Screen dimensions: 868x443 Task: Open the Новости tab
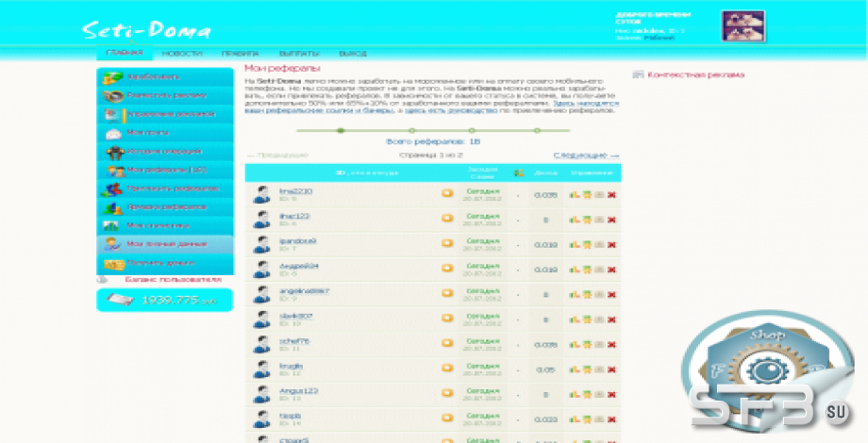(x=182, y=54)
